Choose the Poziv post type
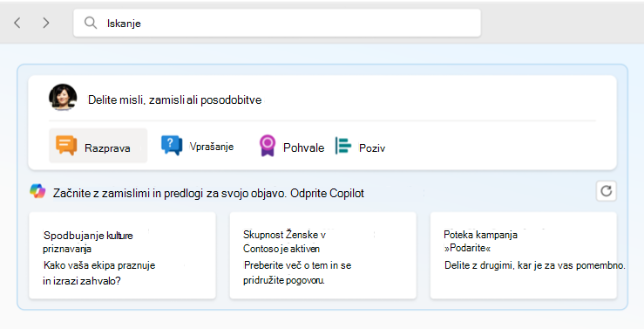644x329 pixels. point(360,146)
